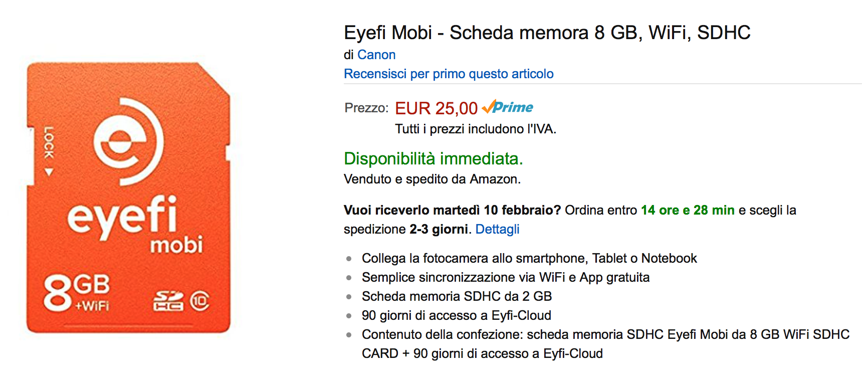Click the "14 ore e 28 min" countdown
The width and height of the screenshot is (868, 380).
(x=688, y=210)
